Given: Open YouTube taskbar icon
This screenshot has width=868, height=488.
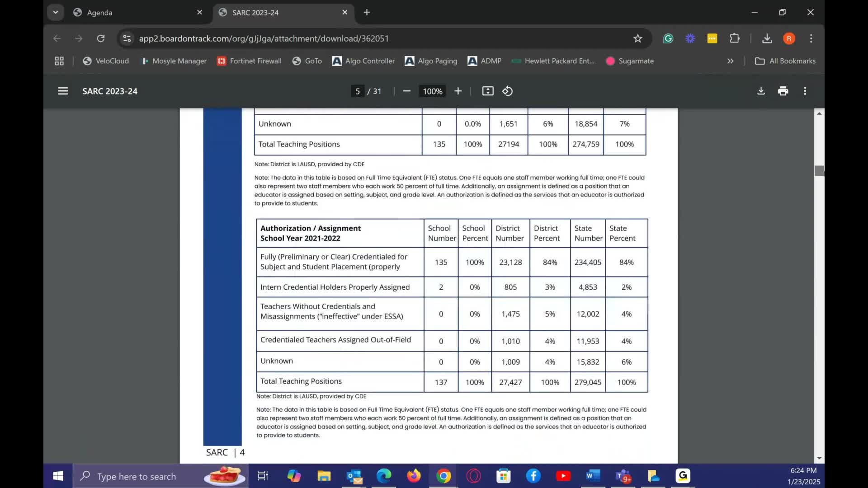Looking at the screenshot, I should point(563,476).
